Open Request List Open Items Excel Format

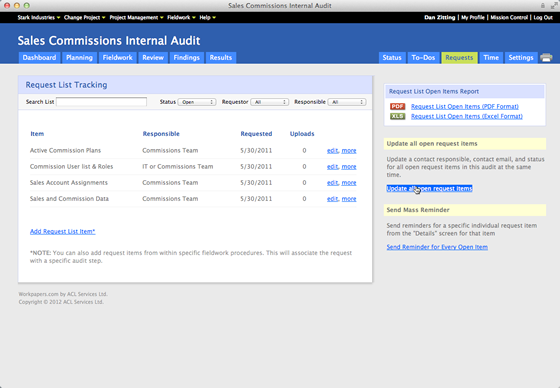pos(466,116)
